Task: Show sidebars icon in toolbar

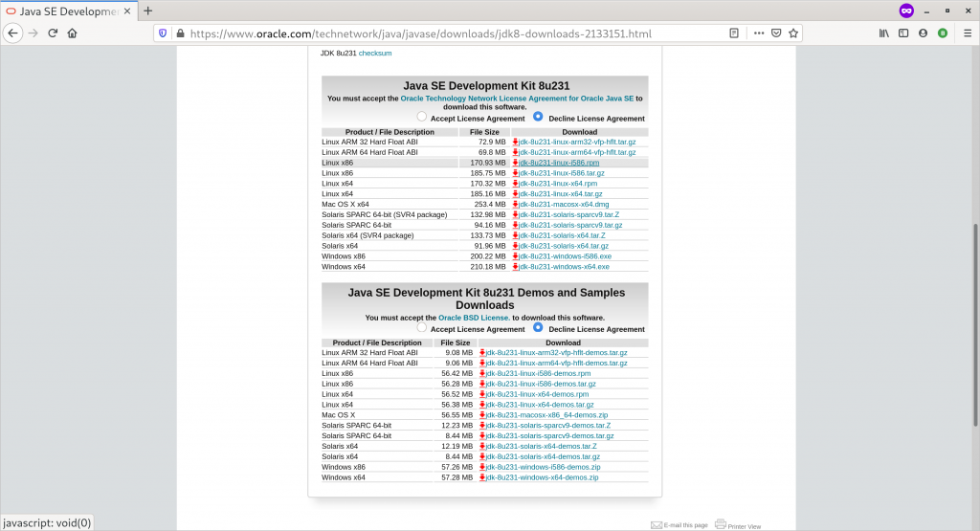Action: [x=903, y=33]
